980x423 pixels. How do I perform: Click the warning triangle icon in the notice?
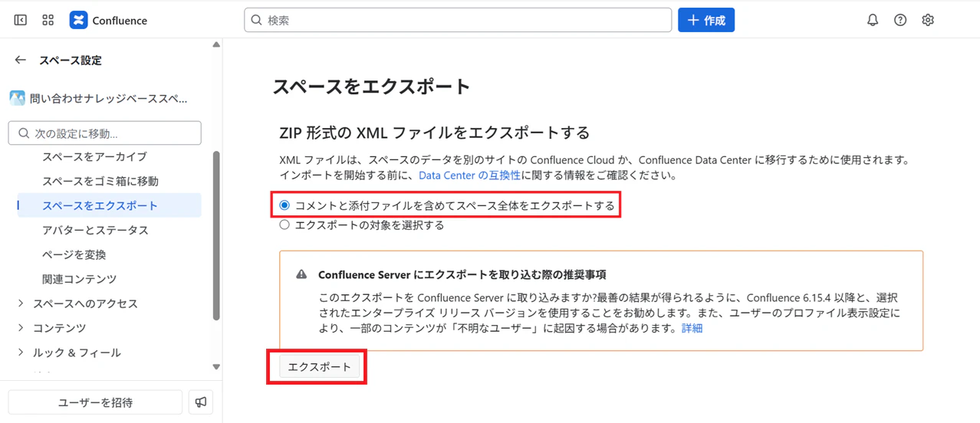click(301, 274)
